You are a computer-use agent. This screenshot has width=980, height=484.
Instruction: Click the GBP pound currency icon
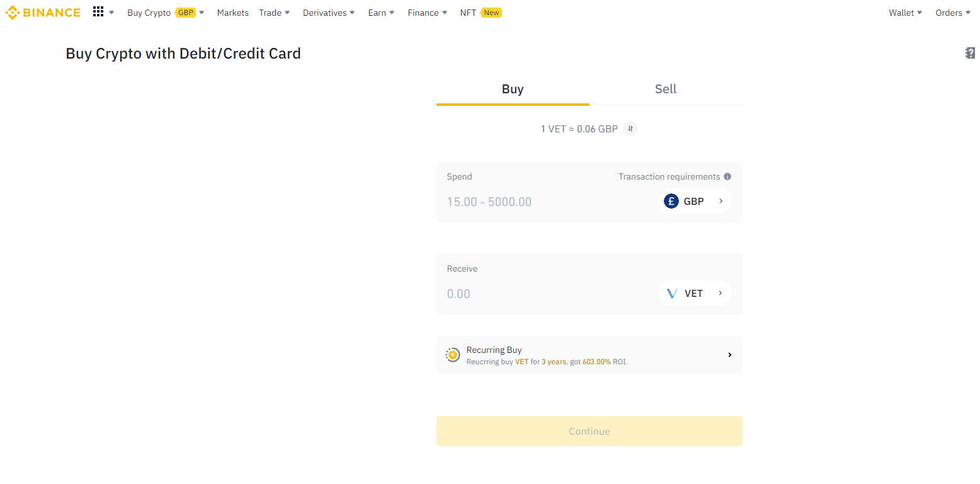click(671, 201)
